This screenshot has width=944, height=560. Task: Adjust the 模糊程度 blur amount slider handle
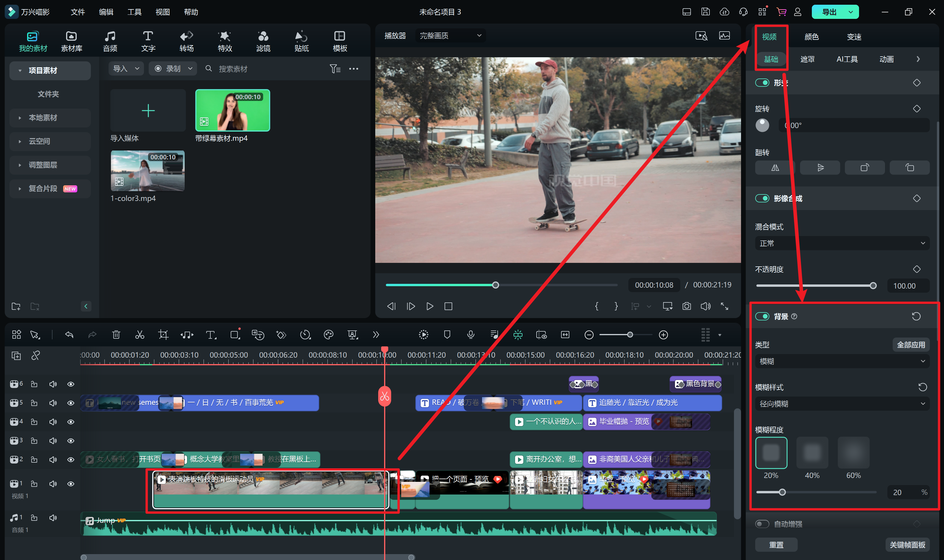[782, 492]
